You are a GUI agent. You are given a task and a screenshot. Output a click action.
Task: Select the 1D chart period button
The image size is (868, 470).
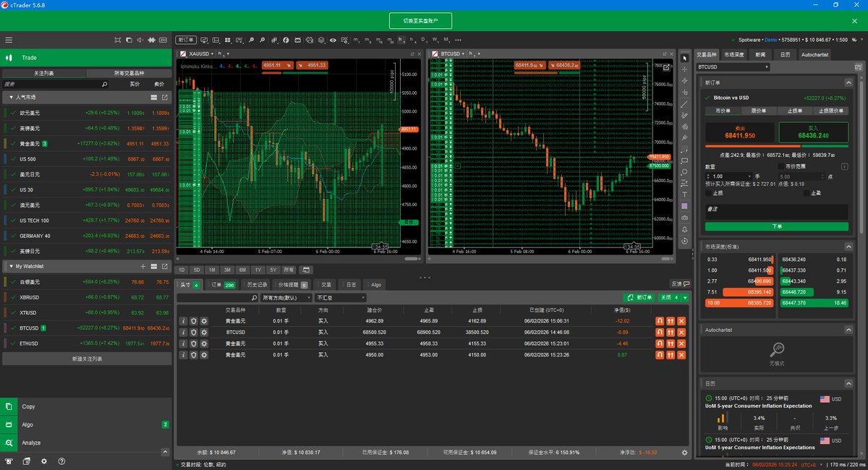pos(182,270)
